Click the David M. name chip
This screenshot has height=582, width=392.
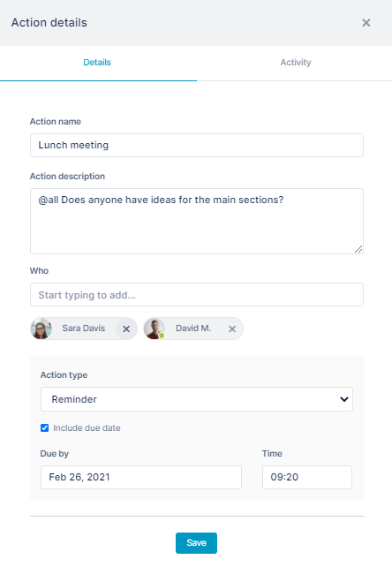(193, 329)
